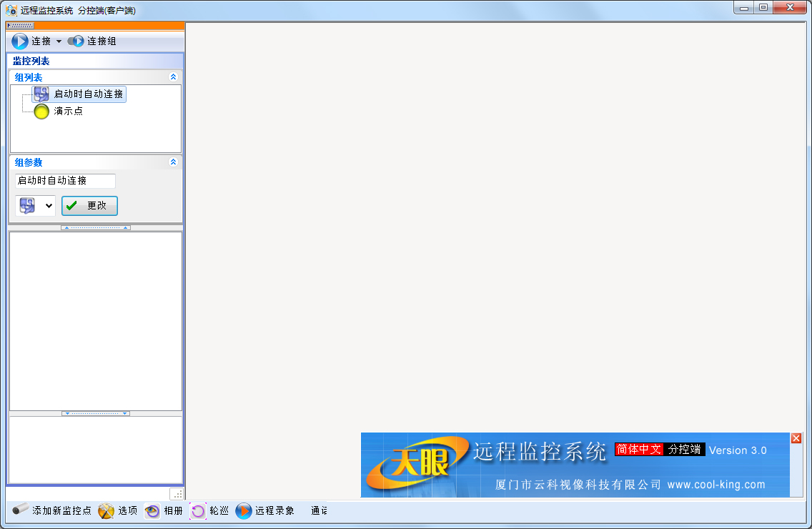The height and width of the screenshot is (529, 812).
Task: Open the dropdown arrow next to 连接
Action: pos(59,41)
